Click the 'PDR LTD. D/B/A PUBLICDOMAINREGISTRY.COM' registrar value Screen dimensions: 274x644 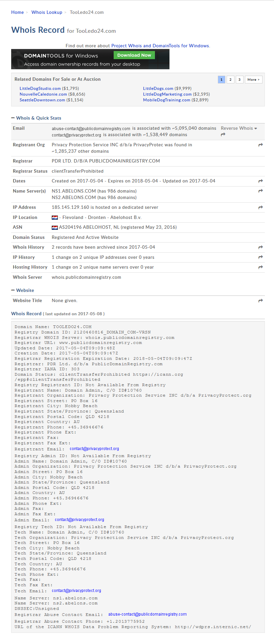coord(106,161)
